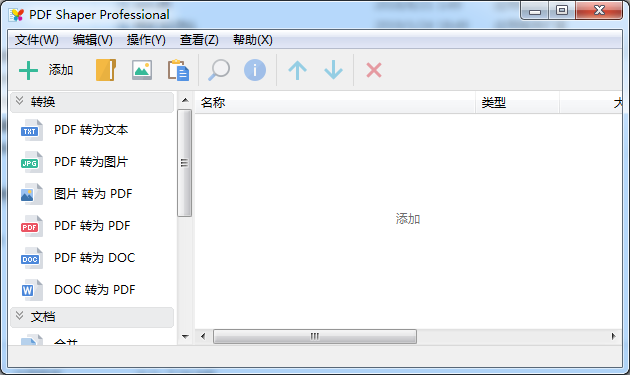Click the Move down arrow icon
The height and width of the screenshot is (375, 630).
pos(333,70)
